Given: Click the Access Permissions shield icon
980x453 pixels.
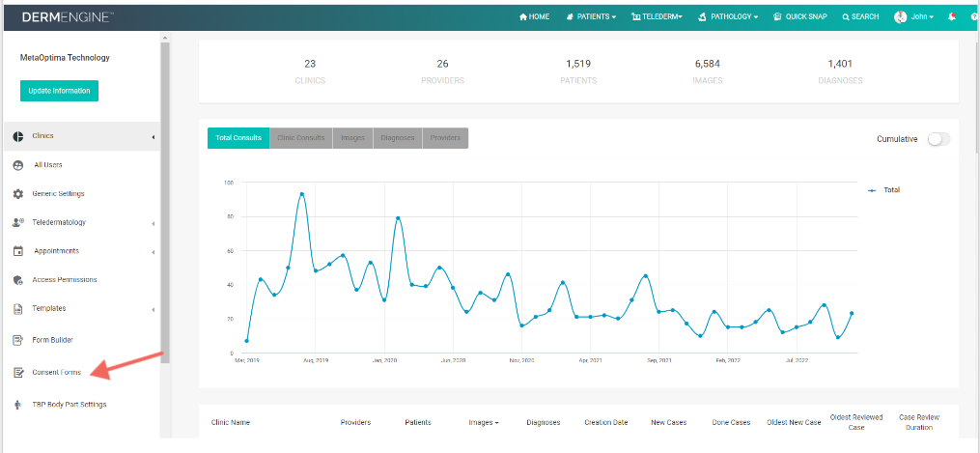Looking at the screenshot, I should [18, 280].
